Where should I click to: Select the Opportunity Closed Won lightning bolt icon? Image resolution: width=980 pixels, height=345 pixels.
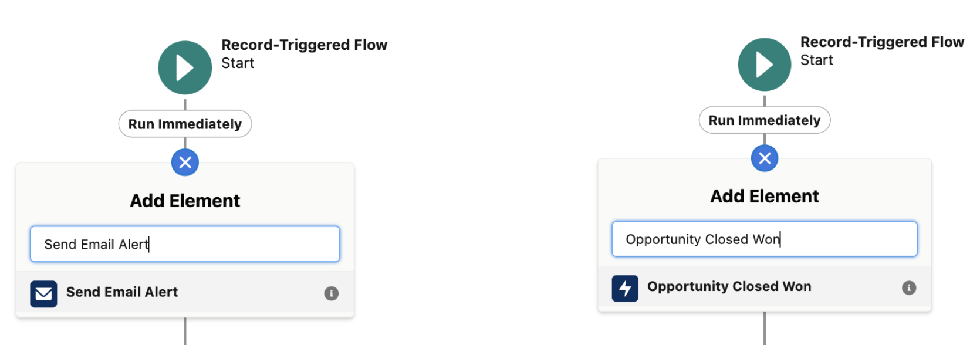tap(625, 288)
